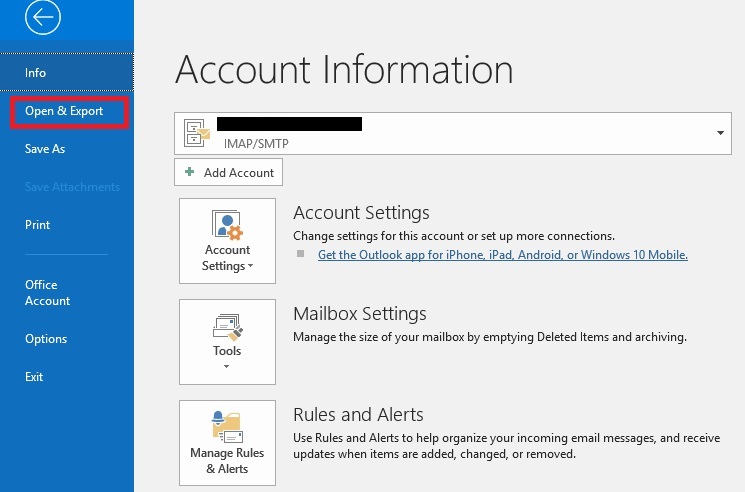
Task: Select Open & Export in sidebar
Action: [x=69, y=112]
